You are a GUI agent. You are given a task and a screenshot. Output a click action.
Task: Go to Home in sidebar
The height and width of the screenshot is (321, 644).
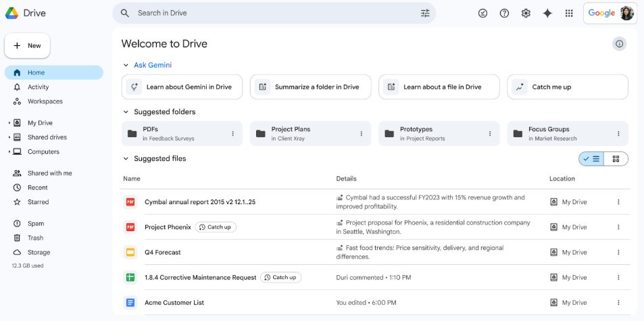(x=54, y=73)
